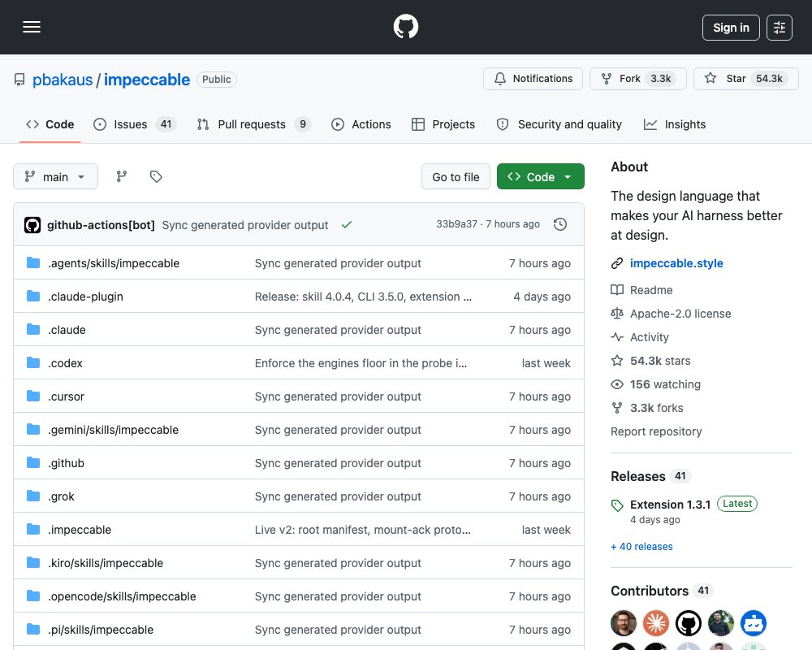Open the Security and quality tab
The height and width of the screenshot is (650, 812).
tap(559, 124)
